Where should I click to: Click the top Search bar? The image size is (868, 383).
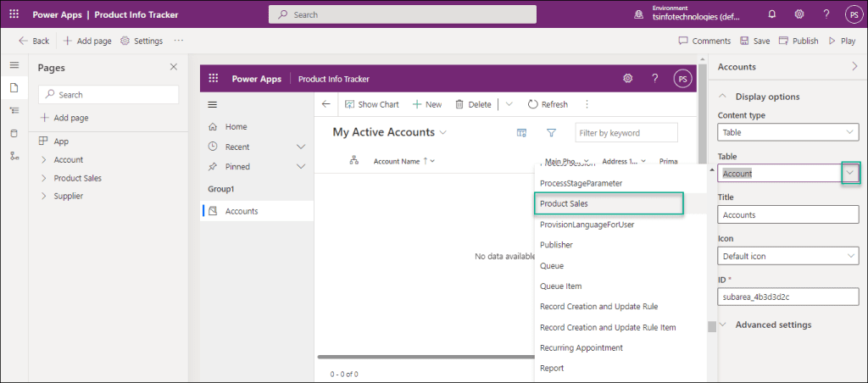click(403, 14)
